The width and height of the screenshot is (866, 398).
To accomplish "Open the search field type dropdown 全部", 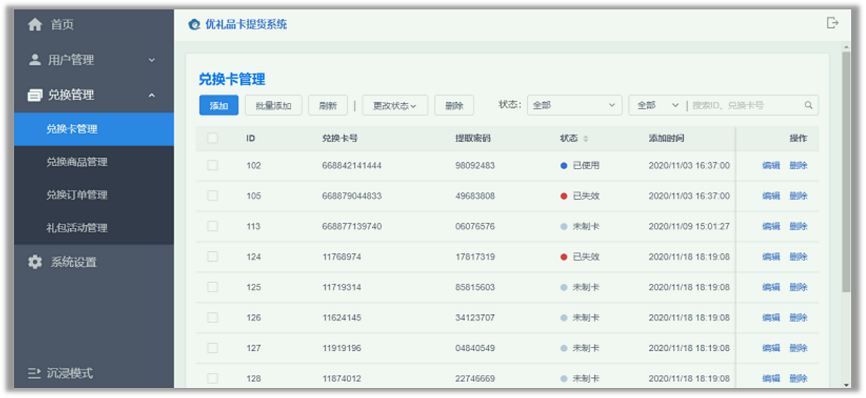I will click(657, 105).
